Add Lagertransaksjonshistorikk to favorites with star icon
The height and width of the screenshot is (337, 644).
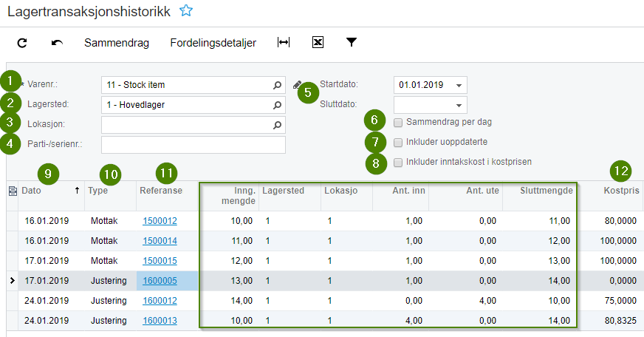[186, 10]
